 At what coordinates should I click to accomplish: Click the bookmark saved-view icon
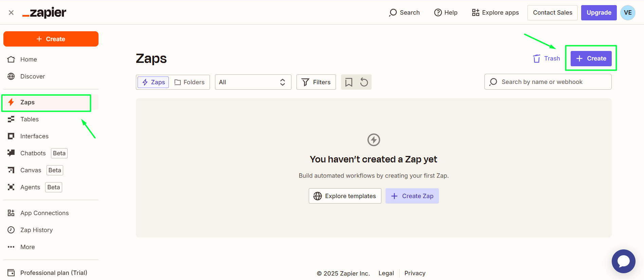[x=349, y=82]
